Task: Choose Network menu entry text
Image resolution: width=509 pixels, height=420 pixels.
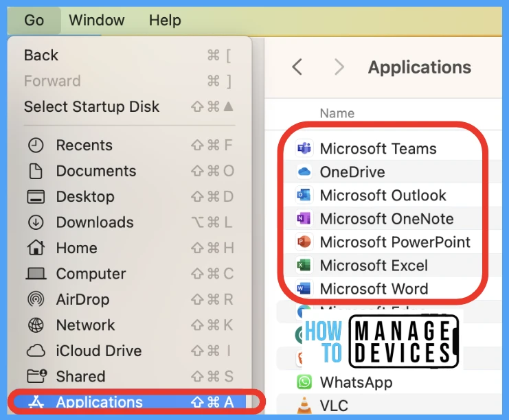Action: (85, 325)
